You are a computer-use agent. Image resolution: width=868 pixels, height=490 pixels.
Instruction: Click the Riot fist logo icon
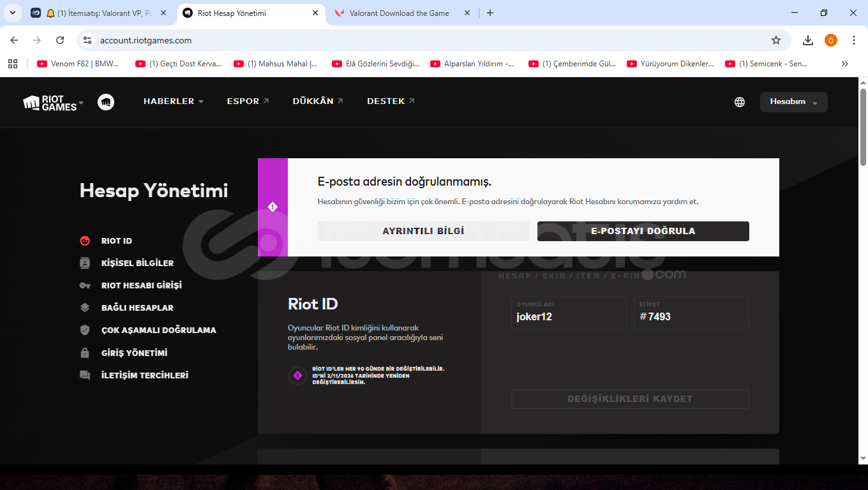pyautogui.click(x=106, y=102)
